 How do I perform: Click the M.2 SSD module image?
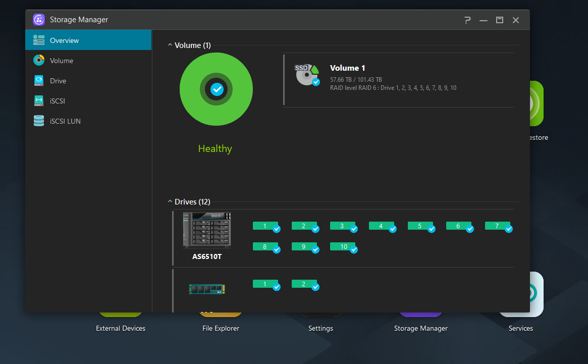click(x=207, y=289)
